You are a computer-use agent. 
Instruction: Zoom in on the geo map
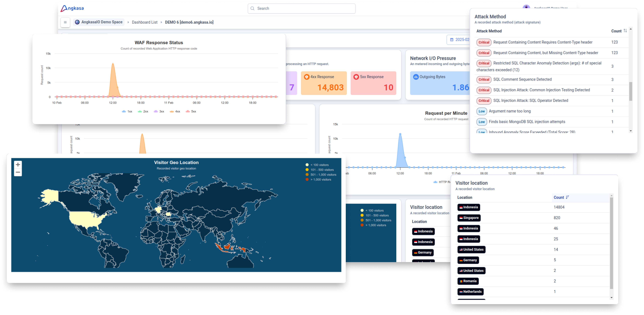[x=18, y=165]
